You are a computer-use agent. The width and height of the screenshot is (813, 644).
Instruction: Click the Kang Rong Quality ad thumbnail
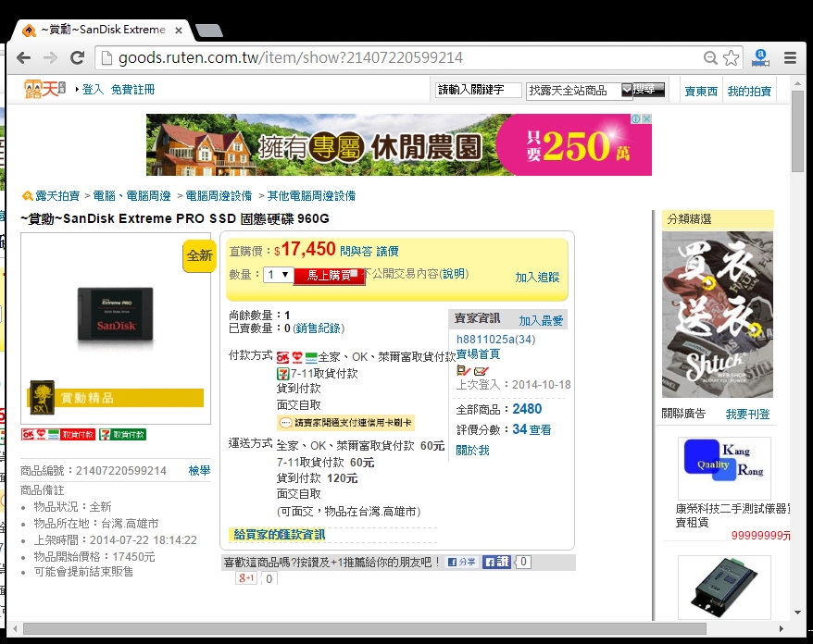[x=724, y=468]
